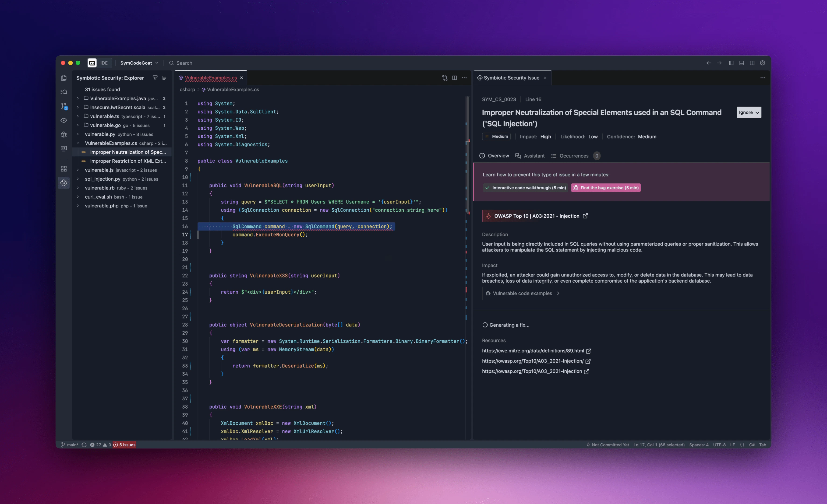Start Interactive code walkthrough (5 min)
Screen dimensions: 827x504
[x=526, y=188]
